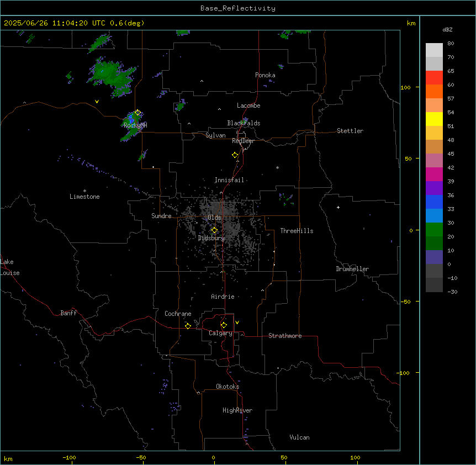The width and height of the screenshot is (476, 465).
Task: Click the Lacombe city label
Action: tap(248, 105)
